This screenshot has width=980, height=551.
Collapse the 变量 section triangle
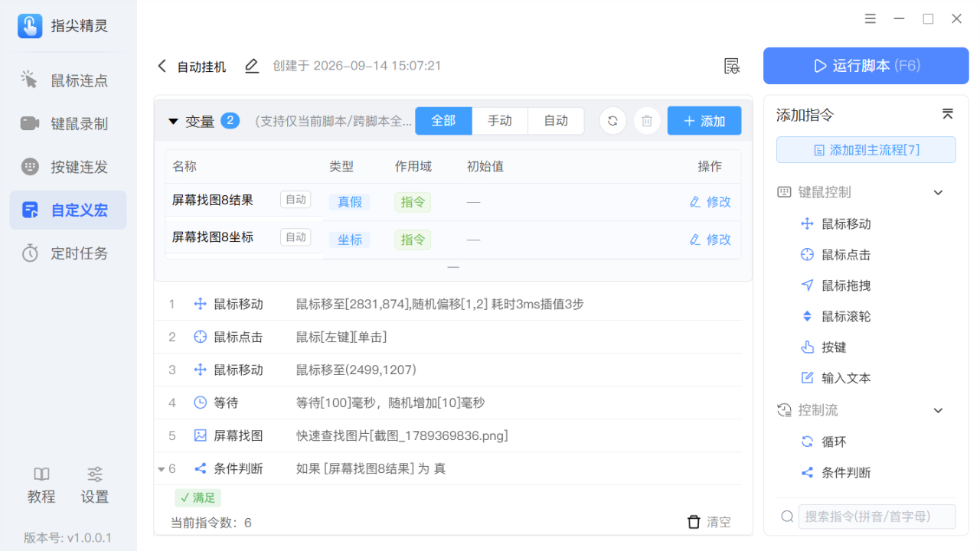click(x=173, y=121)
